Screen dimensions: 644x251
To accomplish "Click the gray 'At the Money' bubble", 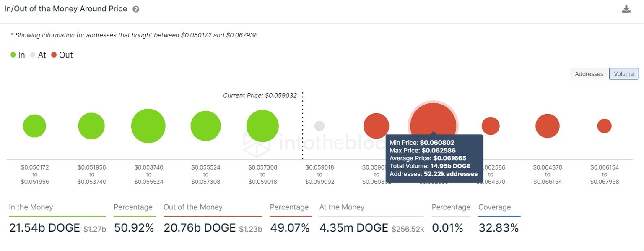I will tap(319, 125).
